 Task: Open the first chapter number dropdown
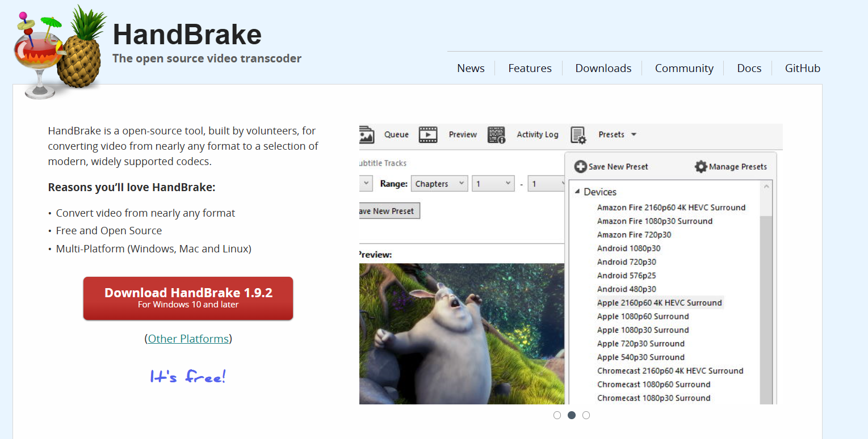[x=493, y=184]
